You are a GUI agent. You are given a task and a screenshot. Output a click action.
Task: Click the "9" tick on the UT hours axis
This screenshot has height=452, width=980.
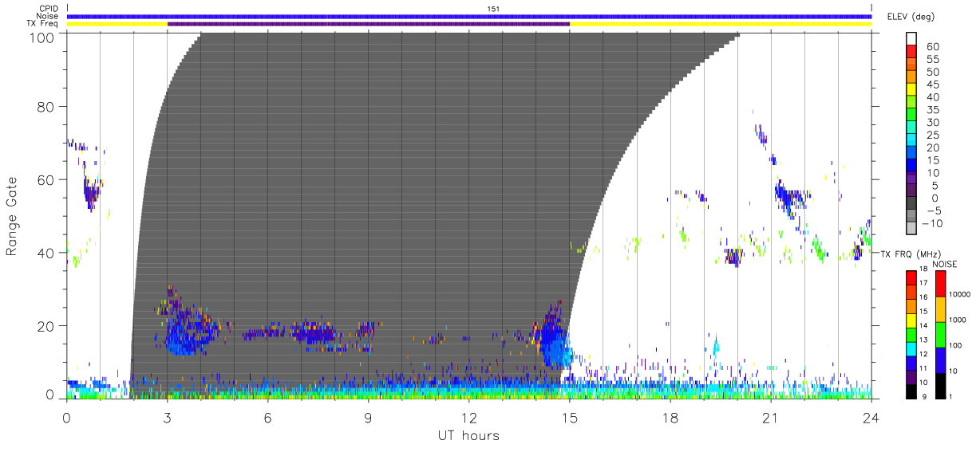[x=369, y=417]
